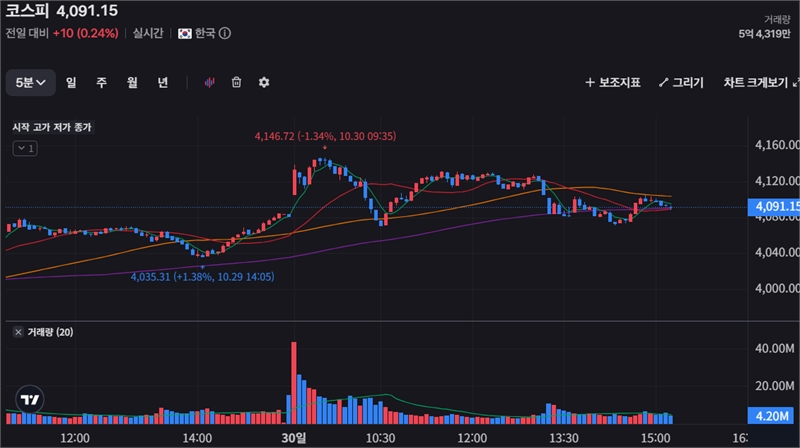This screenshot has width=800, height=448.
Task: Select the 월 (monthly) timeframe
Action: (x=131, y=83)
